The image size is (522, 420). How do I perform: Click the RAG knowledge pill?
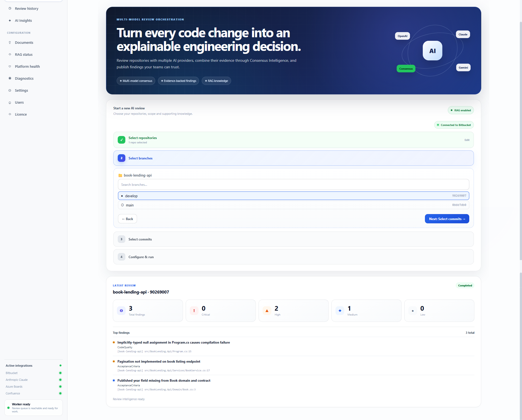tap(216, 81)
